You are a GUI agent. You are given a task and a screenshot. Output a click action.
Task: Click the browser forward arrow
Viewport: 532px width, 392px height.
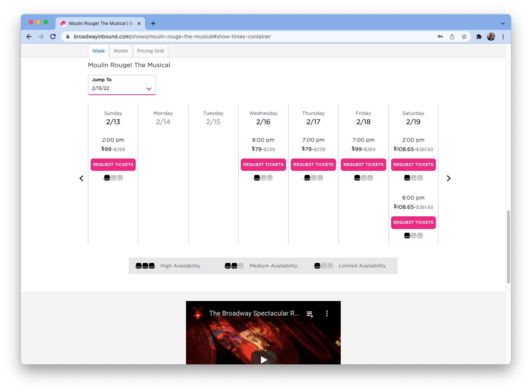click(41, 37)
